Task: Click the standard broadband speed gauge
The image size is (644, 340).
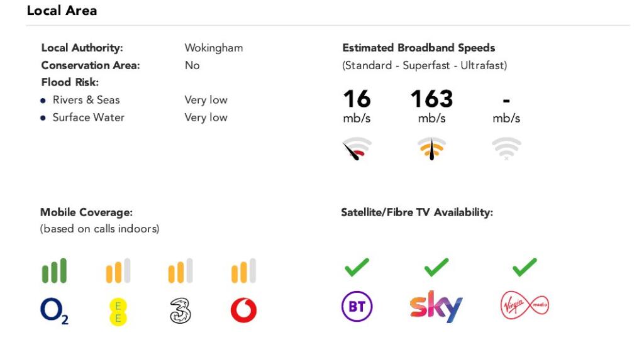Action: pos(357,148)
